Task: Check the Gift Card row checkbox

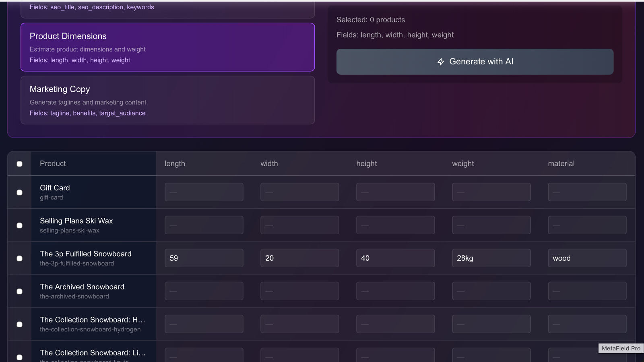Action: 19,192
